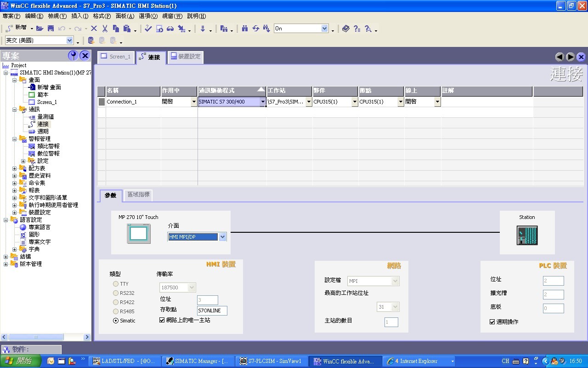Open the 選項(O) menu
Viewport: 588px width, 368px height.
(x=148, y=16)
